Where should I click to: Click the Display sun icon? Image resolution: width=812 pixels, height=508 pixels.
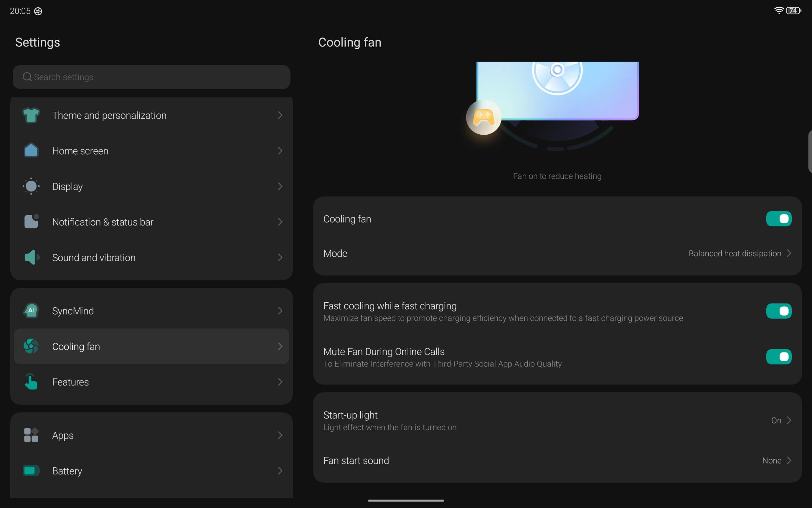(x=31, y=186)
